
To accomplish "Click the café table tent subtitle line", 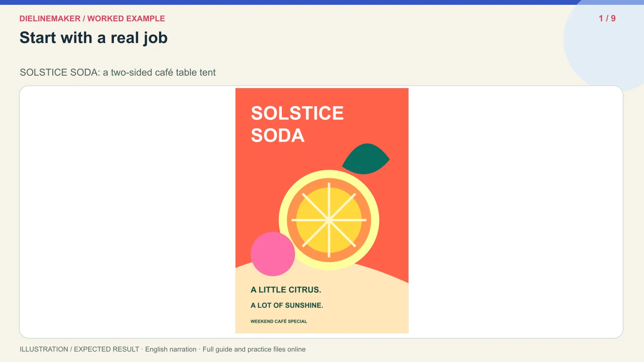I will coord(118,72).
